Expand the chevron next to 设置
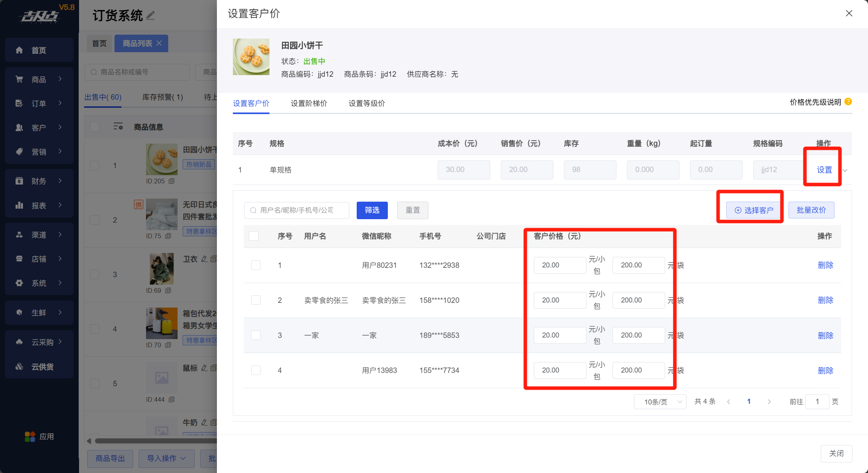Viewport: 868px width, 473px height. point(845,171)
